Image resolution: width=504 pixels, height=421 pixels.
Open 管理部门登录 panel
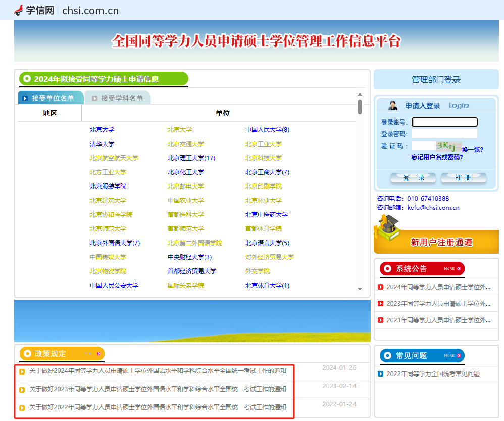click(436, 79)
